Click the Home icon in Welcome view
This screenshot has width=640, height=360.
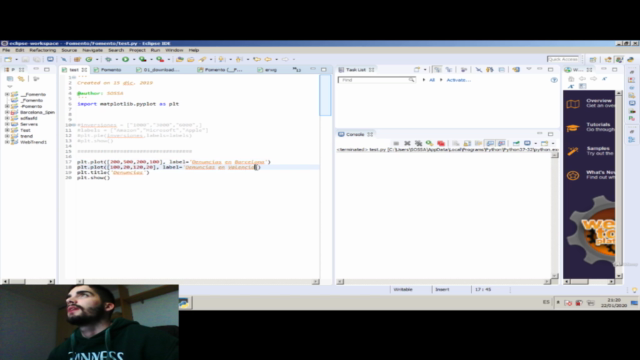[x=571, y=79]
